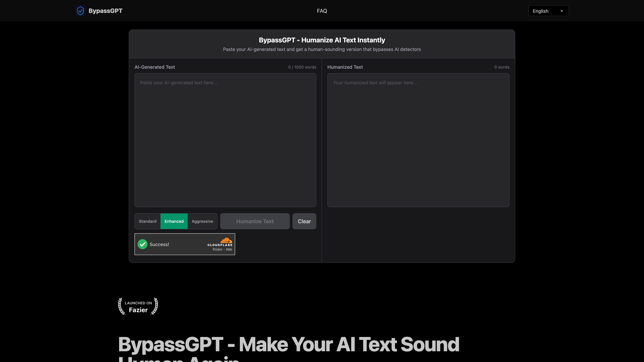The width and height of the screenshot is (644, 362).
Task: Click the green success checkmark icon
Action: (143, 244)
